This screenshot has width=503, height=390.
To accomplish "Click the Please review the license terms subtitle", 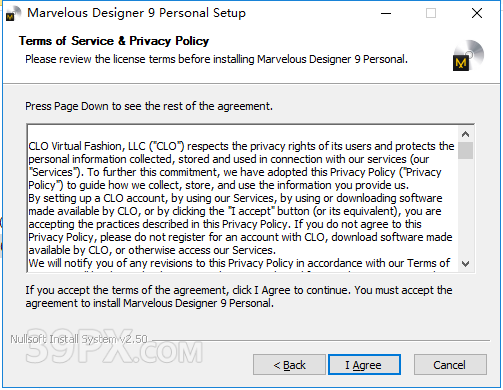I will (x=216, y=59).
